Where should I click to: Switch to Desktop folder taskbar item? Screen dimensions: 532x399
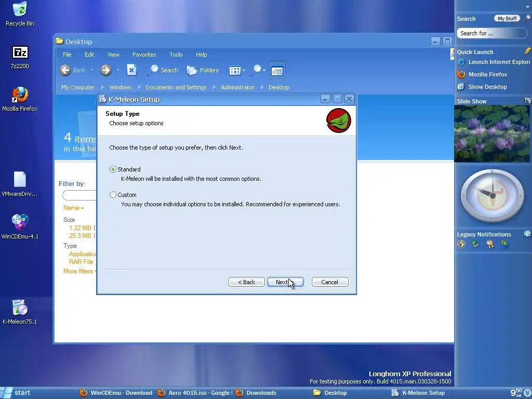[x=330, y=393]
